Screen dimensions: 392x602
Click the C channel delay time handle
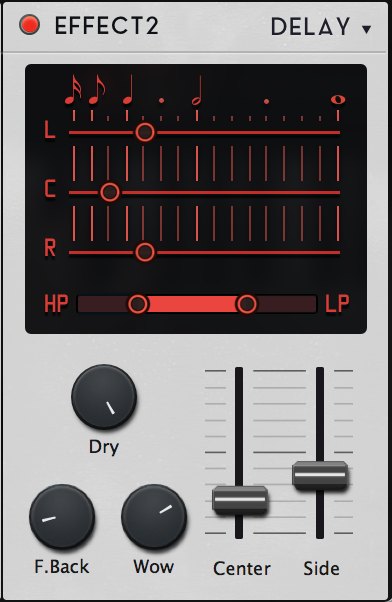coord(110,192)
